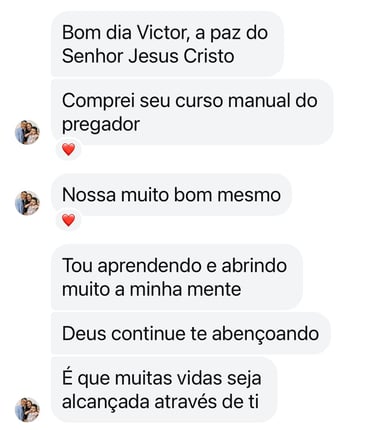This screenshot has width=375, height=430.
Task: Select the 'Bom dia Victor' message bubble
Action: click(x=167, y=44)
